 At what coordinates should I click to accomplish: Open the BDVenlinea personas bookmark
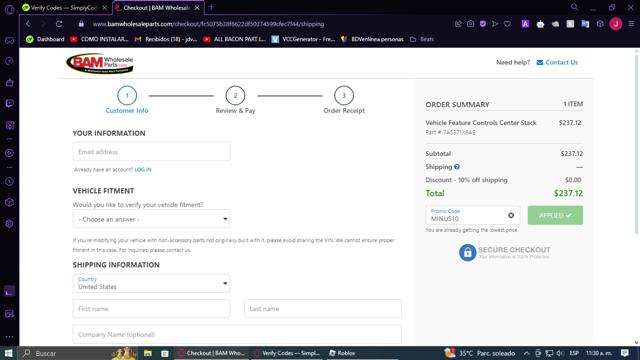click(372, 39)
